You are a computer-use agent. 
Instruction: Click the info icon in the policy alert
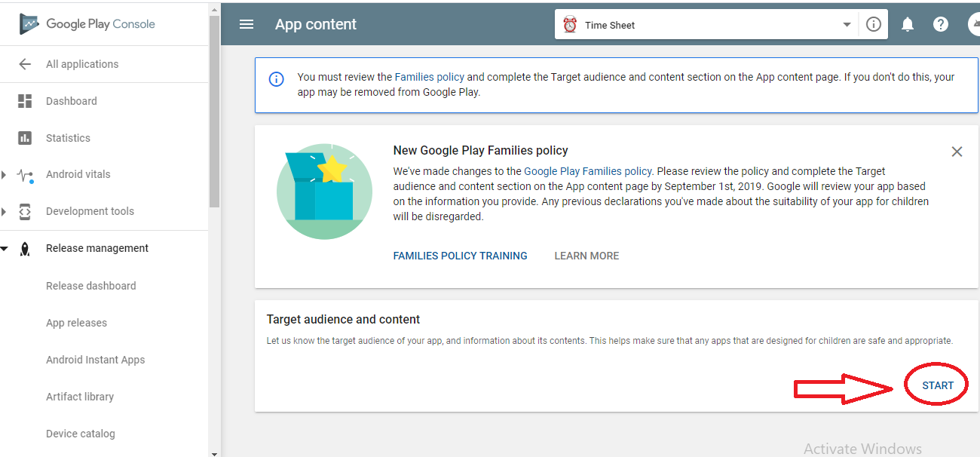277,79
